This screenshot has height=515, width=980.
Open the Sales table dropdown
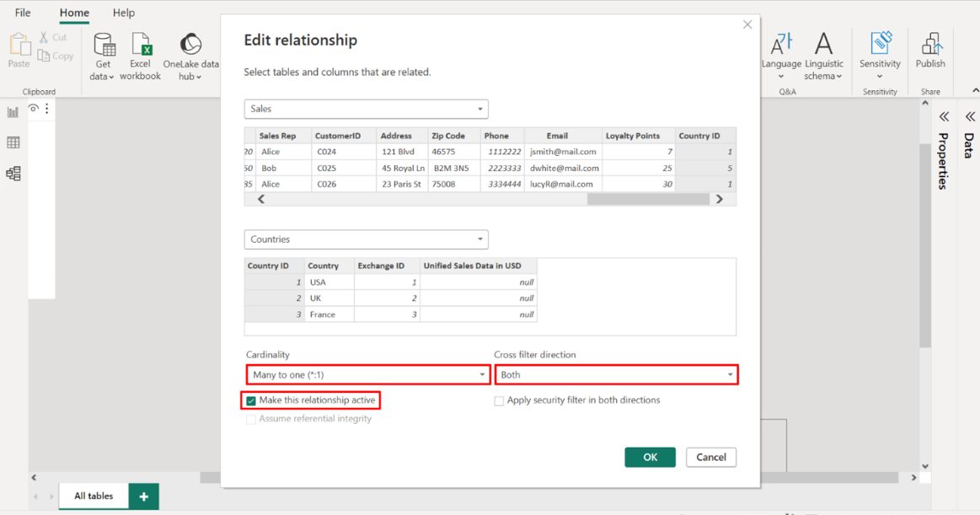pyautogui.click(x=366, y=109)
